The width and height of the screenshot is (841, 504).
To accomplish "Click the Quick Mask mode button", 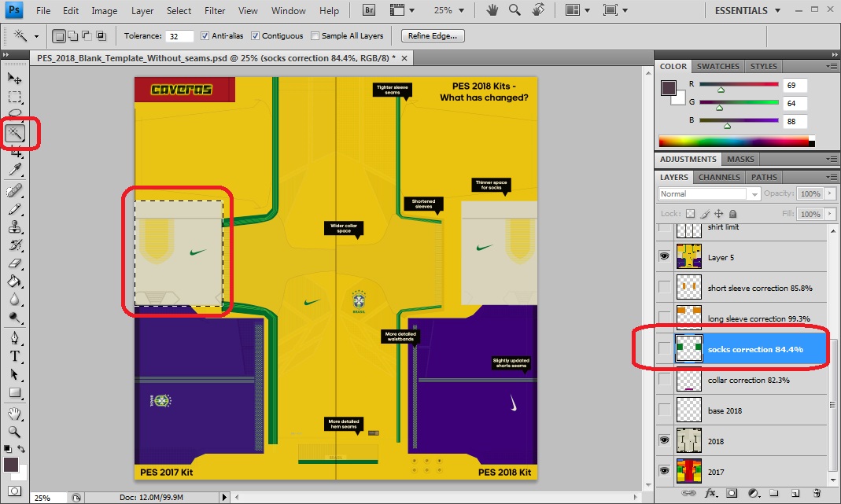I will point(14,491).
